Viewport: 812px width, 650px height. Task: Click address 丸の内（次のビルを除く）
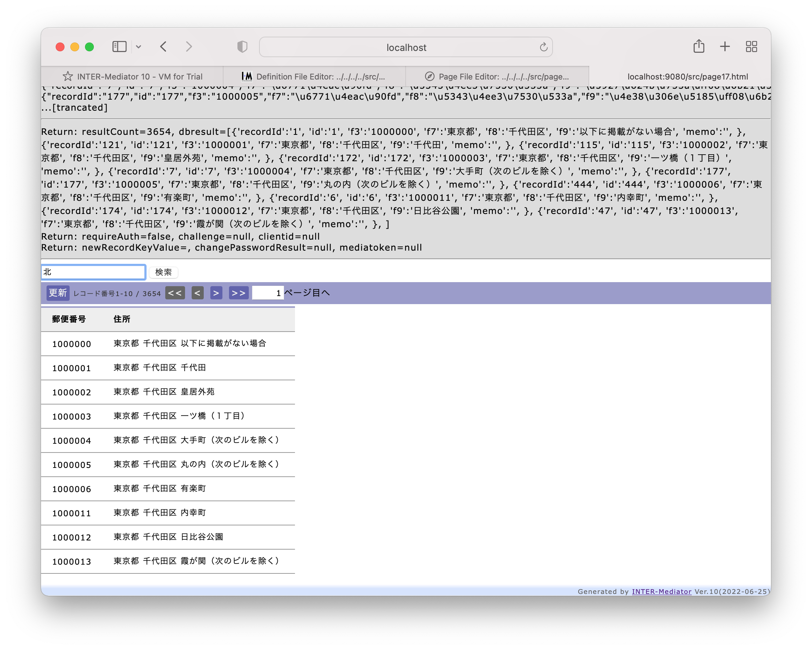tap(231, 464)
